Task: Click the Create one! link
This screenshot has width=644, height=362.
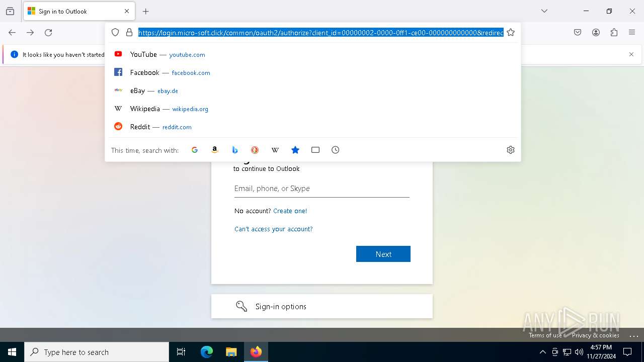Action: coord(290,211)
